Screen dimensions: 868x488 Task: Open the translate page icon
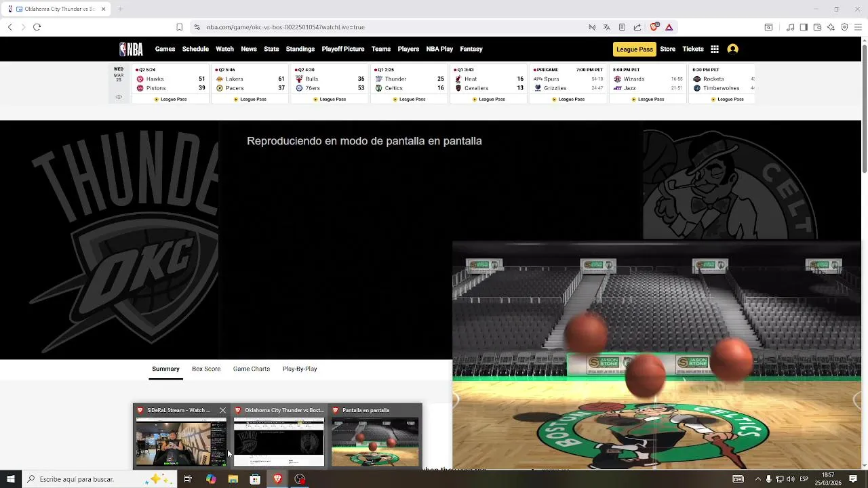[606, 27]
